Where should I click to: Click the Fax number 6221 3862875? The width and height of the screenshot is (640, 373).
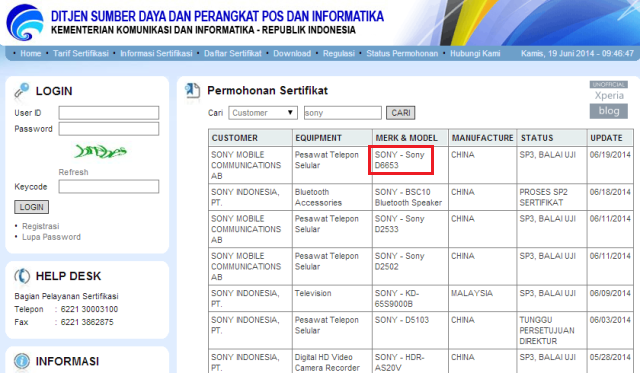tap(87, 322)
